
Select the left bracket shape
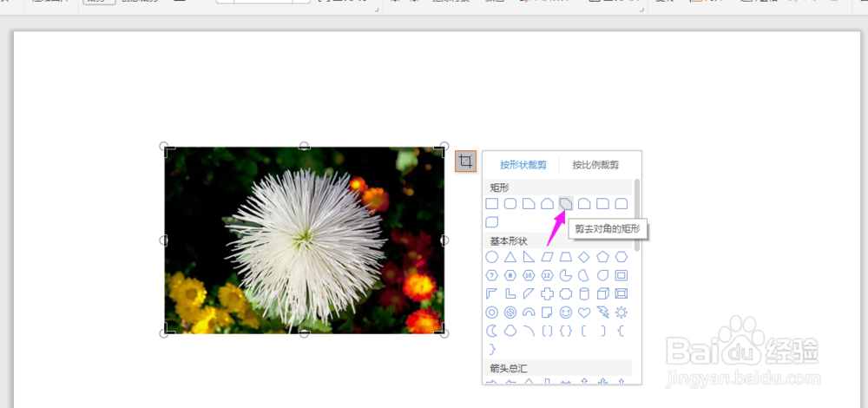tap(584, 331)
